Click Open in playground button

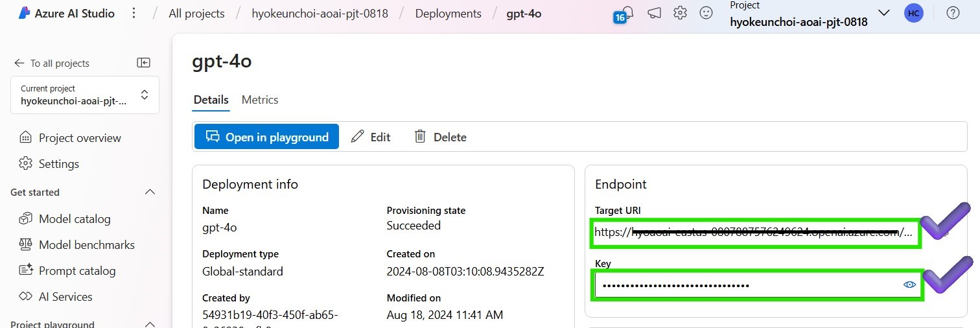[266, 137]
